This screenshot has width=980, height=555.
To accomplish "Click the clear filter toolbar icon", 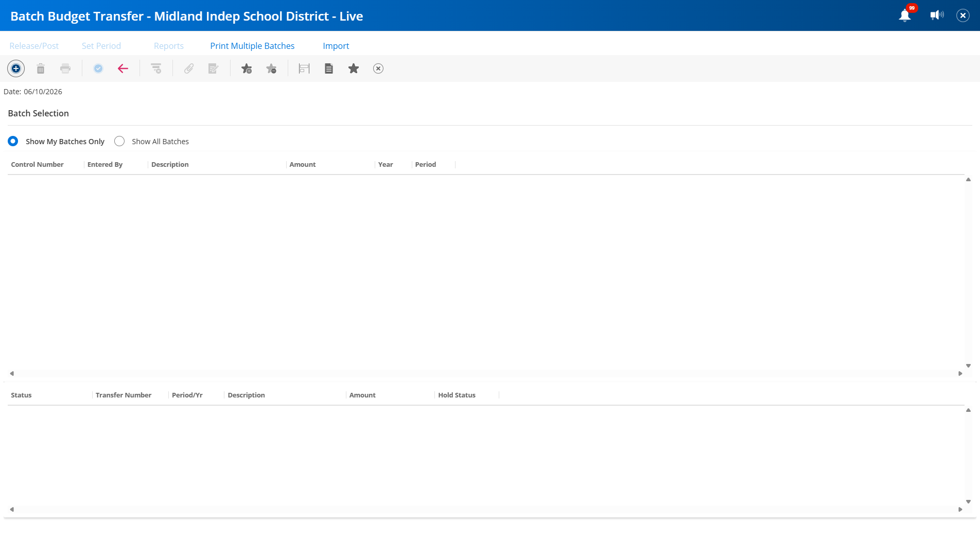I will [x=156, y=68].
